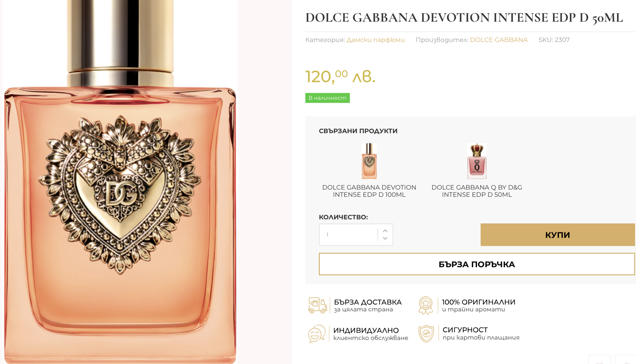Open the Devotion Intense 100ML related product thumbnail
This screenshot has width=636, height=364.
click(369, 161)
